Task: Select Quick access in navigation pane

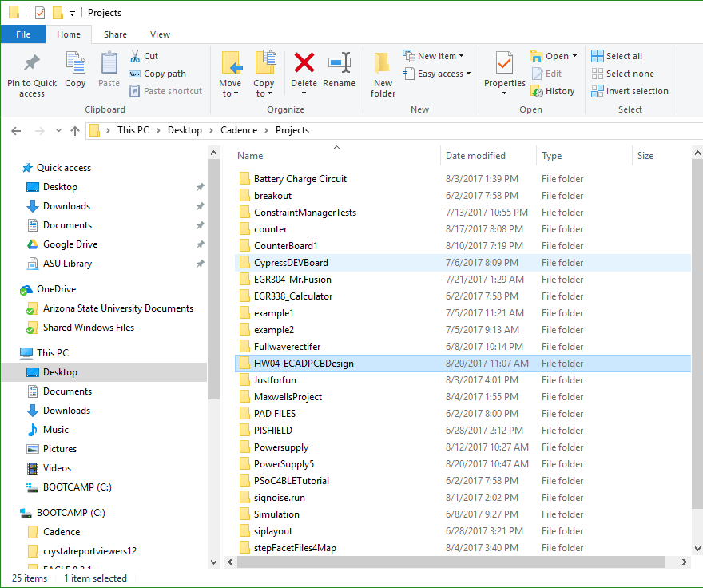Action: (x=64, y=168)
